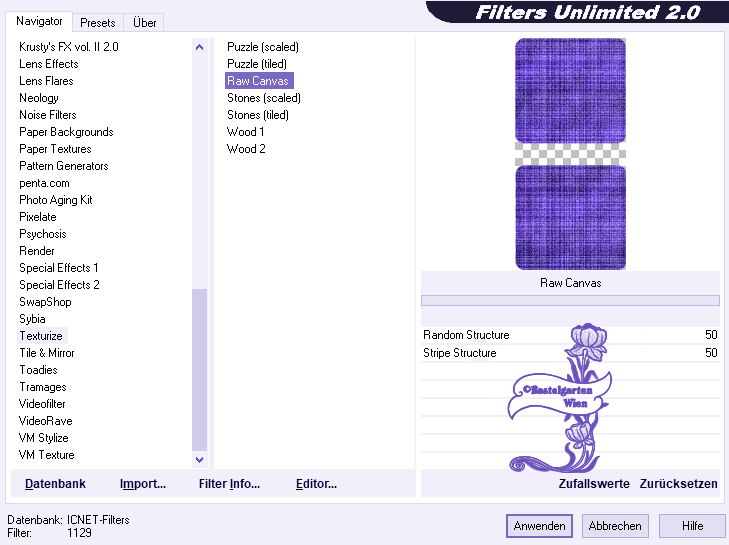Select Tramages category
This screenshot has height=545, width=729.
[43, 387]
